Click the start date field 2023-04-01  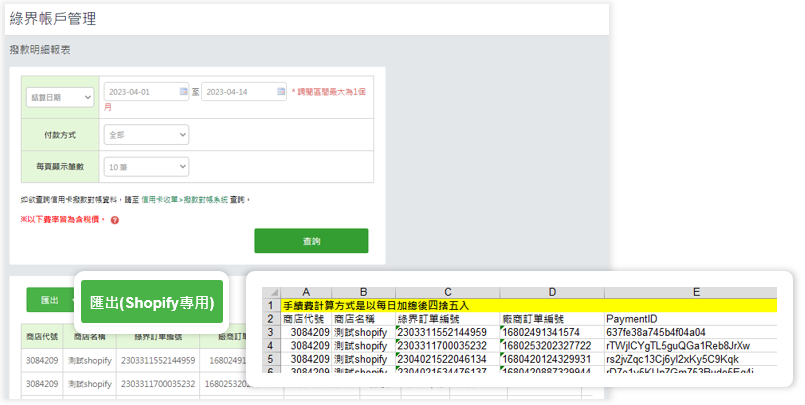tap(140, 92)
